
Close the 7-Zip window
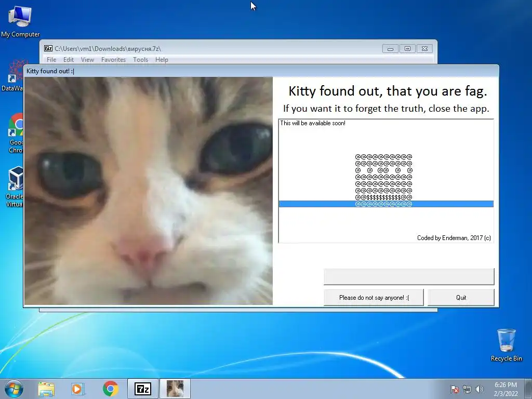[x=424, y=49]
